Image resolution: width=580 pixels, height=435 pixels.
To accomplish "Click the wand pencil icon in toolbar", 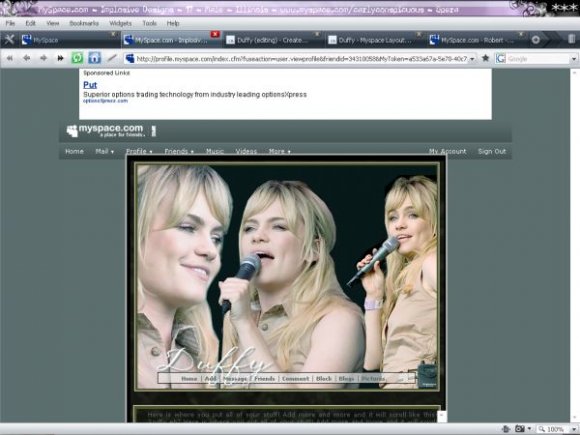I will point(112,58).
